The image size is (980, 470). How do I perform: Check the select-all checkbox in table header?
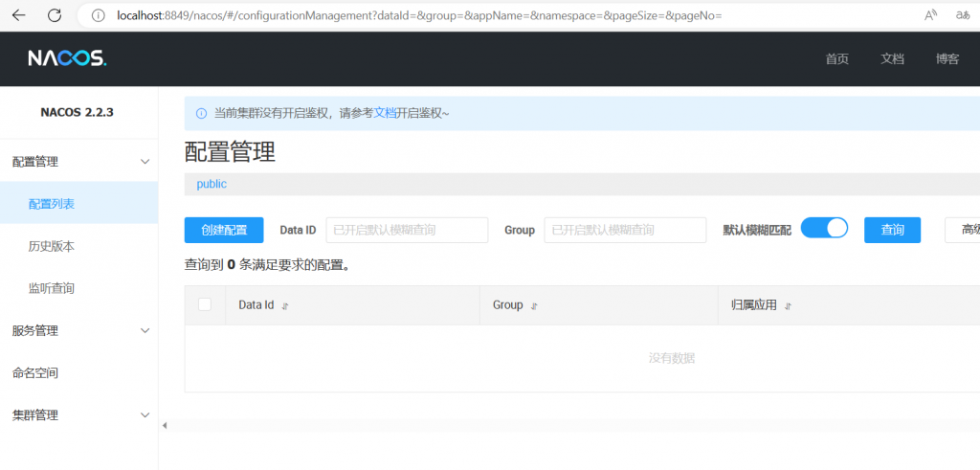click(x=204, y=304)
